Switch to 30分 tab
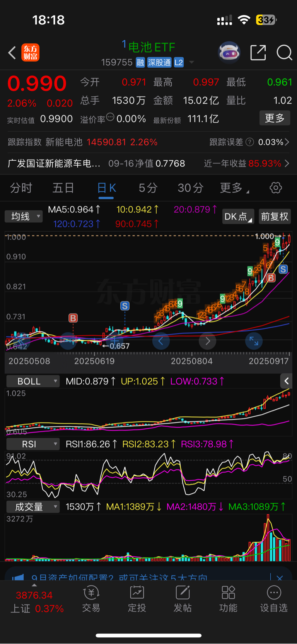This screenshot has width=297, height=644. [191, 188]
